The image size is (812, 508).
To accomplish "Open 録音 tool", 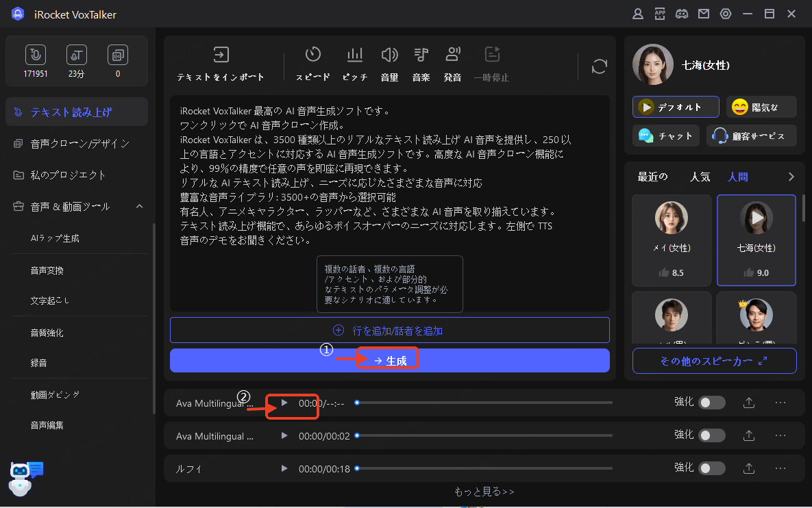I will pyautogui.click(x=38, y=363).
